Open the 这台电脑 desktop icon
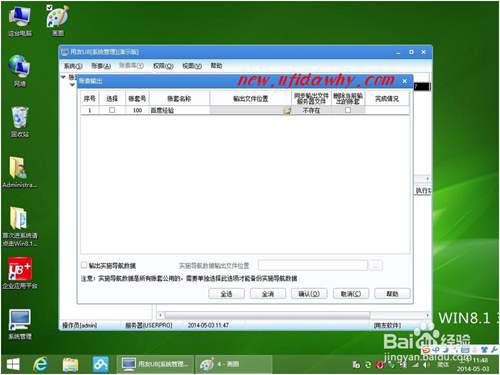The image size is (500, 375). point(20,21)
